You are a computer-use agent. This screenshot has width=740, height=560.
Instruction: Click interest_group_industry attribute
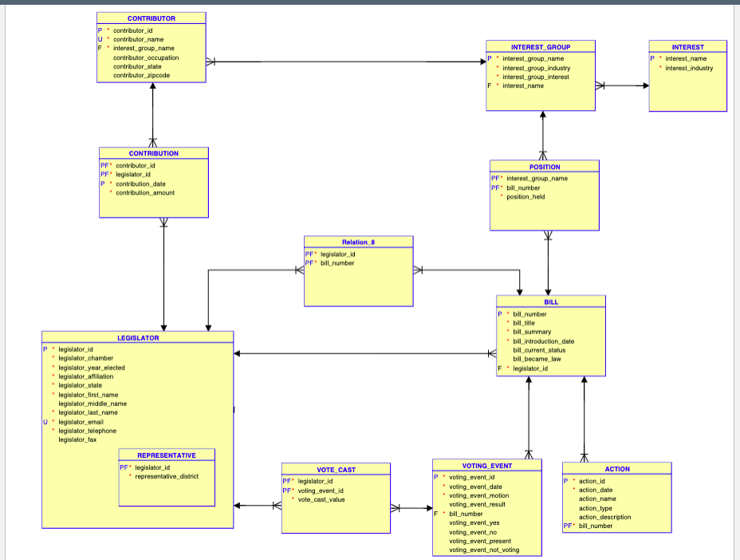point(536,68)
